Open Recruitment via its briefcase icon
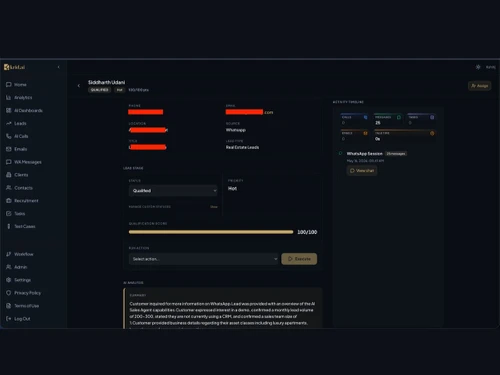The height and width of the screenshot is (375, 500). click(x=9, y=201)
